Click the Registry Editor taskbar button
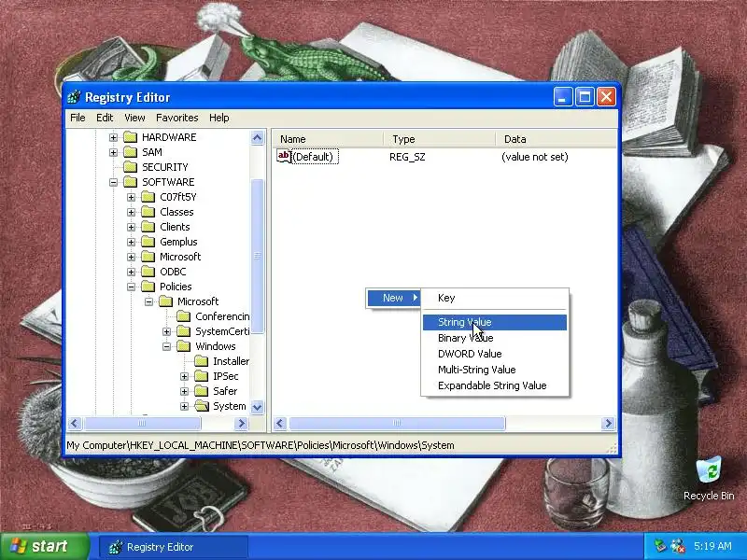 coord(174,547)
